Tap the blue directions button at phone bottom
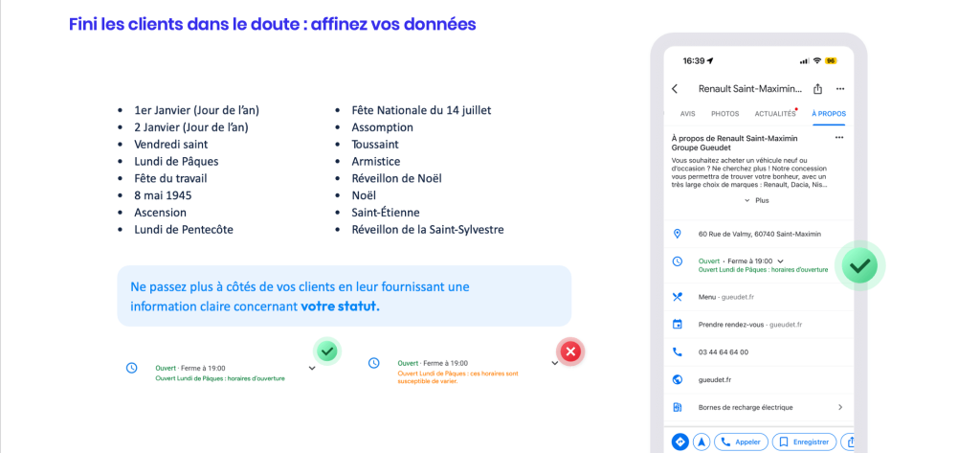This screenshot has width=980, height=453. tap(680, 442)
